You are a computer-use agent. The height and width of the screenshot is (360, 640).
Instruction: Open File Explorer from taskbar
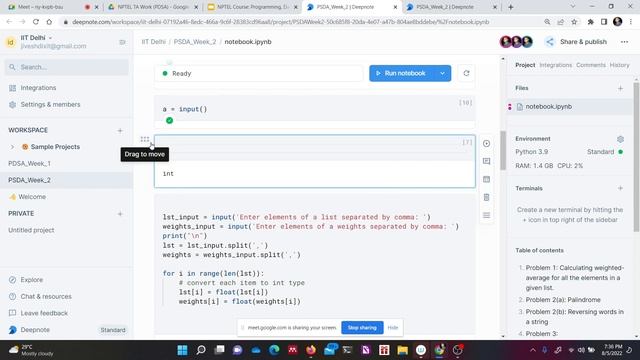pos(402,350)
